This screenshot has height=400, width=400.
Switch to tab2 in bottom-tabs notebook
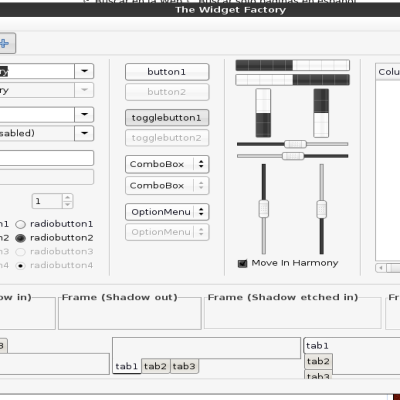click(x=155, y=366)
